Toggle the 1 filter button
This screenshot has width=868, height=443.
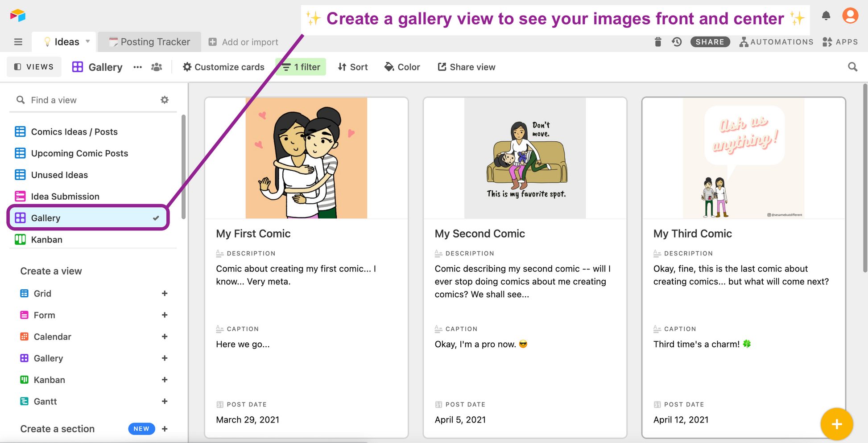point(301,67)
